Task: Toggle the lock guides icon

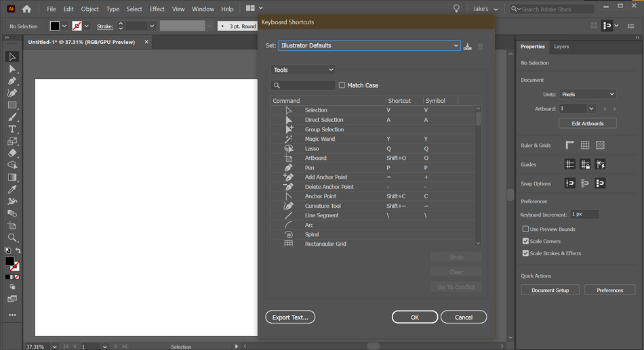Action: [585, 165]
